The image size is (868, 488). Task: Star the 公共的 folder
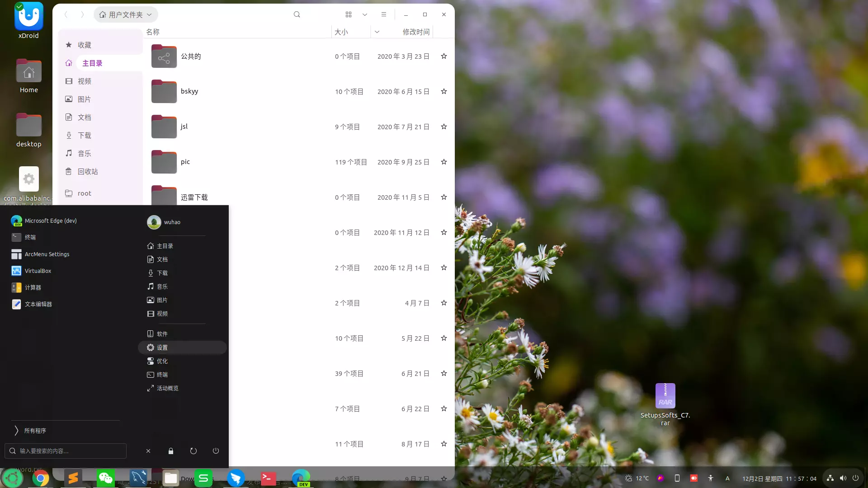tap(444, 56)
